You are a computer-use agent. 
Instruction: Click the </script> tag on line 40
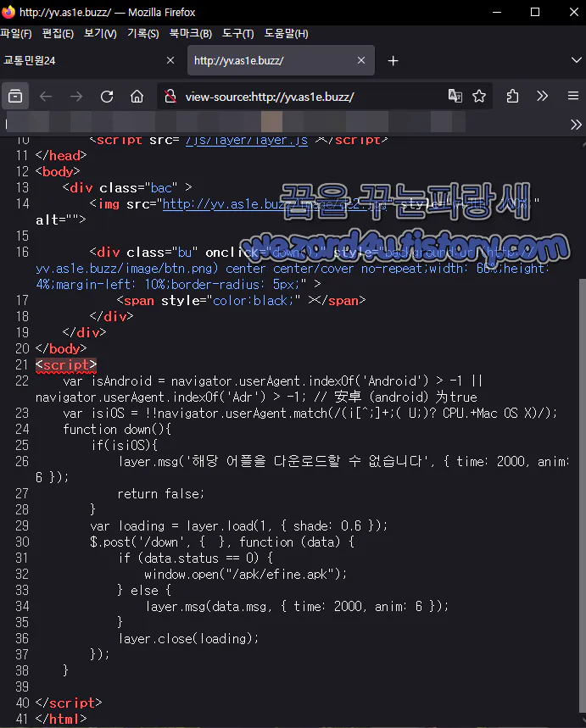pos(69,703)
